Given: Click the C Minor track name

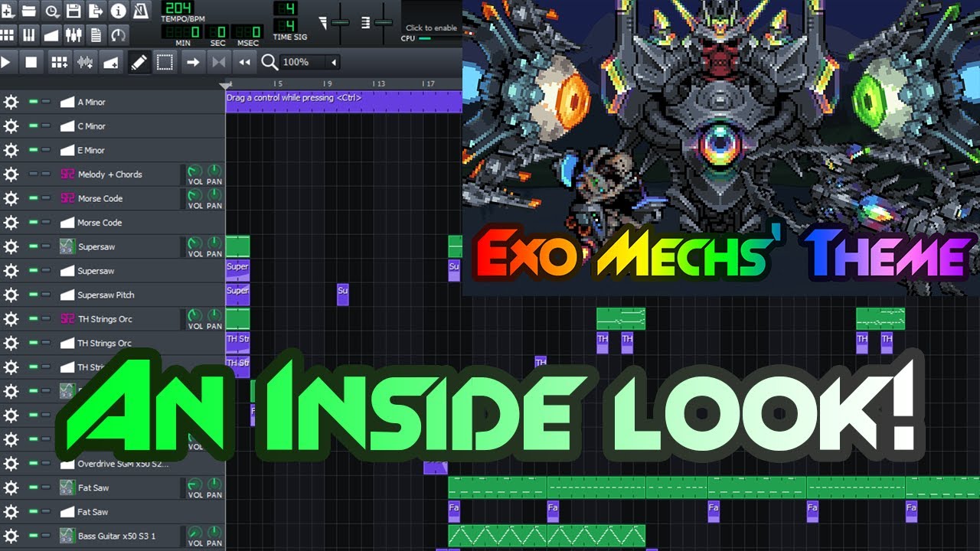Looking at the screenshot, I should pyautogui.click(x=92, y=126).
